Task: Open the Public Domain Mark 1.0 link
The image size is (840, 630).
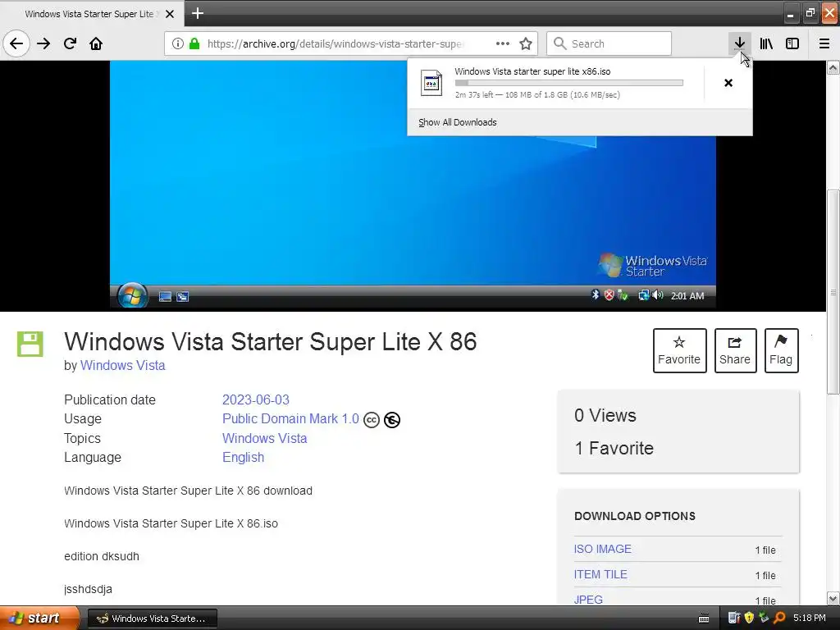Action: coord(290,419)
